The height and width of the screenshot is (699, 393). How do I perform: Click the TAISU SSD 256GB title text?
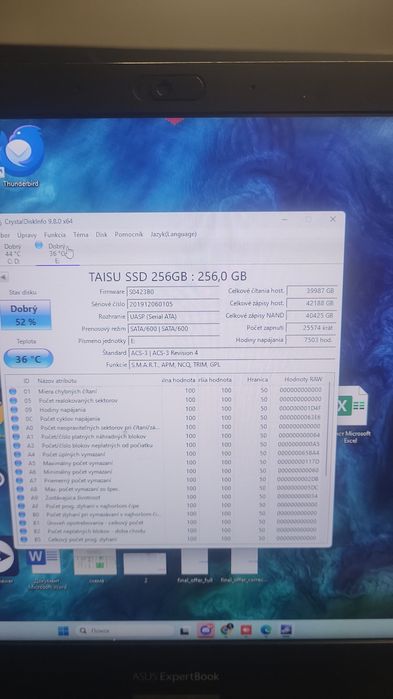167,276
